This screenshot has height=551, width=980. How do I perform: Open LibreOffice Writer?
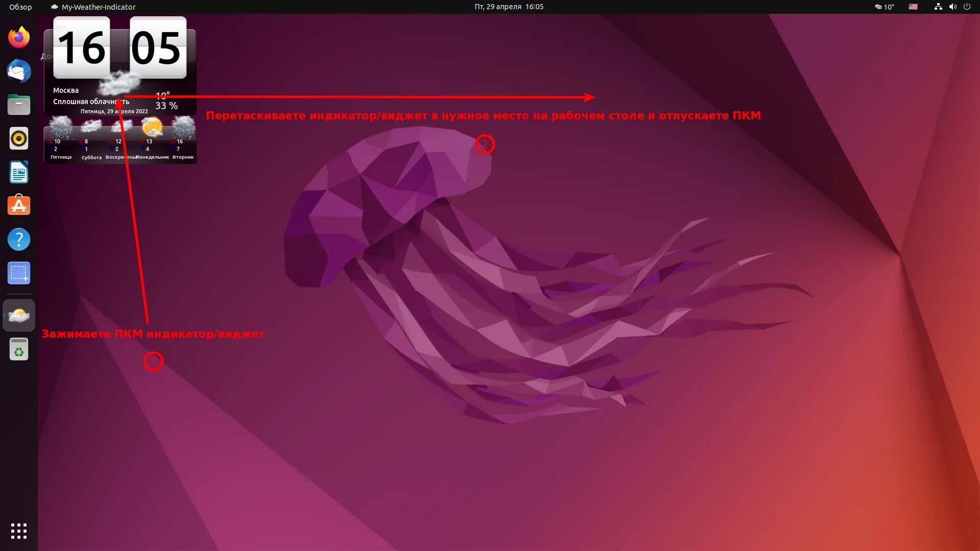(x=19, y=172)
